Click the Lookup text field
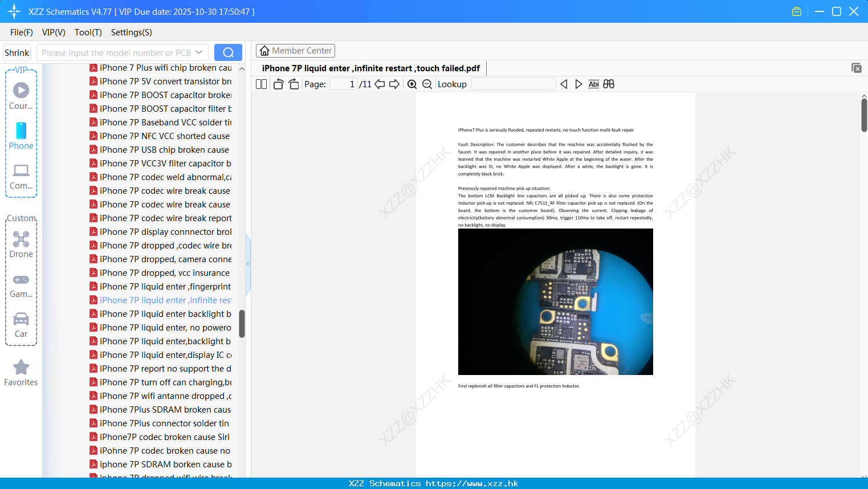Screen dimensions: 868x489 [513, 84]
